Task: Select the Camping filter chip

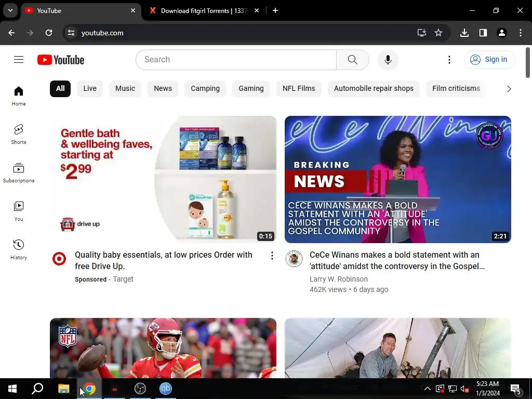Action: pyautogui.click(x=205, y=88)
